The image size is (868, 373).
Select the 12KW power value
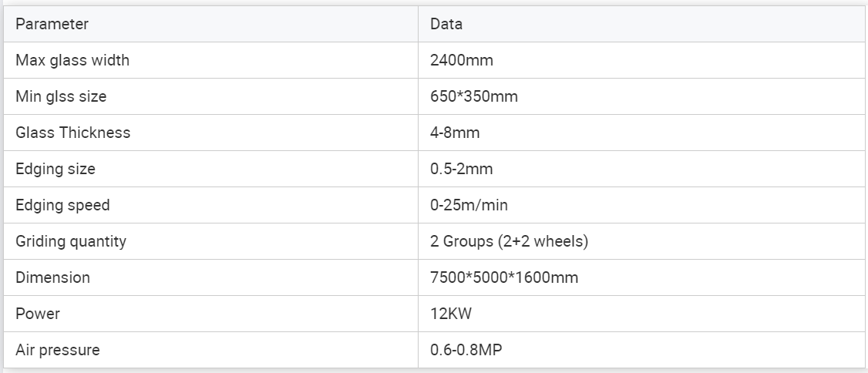click(x=451, y=314)
